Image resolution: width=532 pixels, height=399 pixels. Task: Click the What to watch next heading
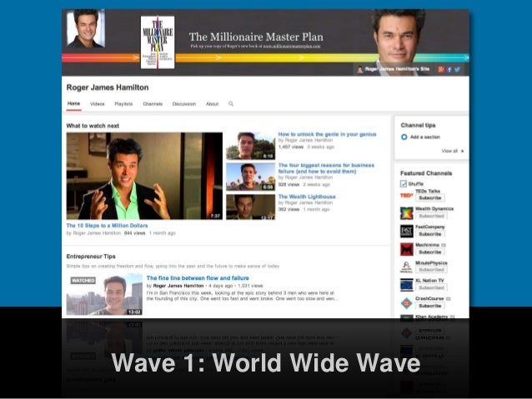(x=93, y=126)
